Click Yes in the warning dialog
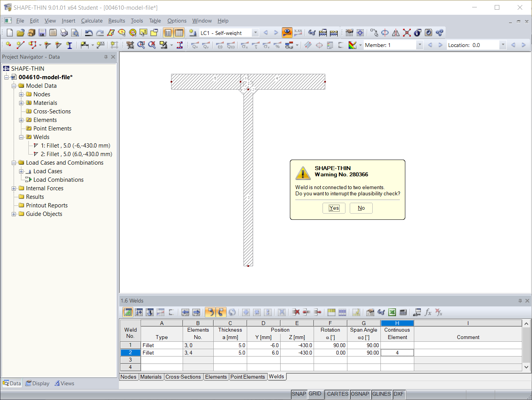 tap(334, 208)
